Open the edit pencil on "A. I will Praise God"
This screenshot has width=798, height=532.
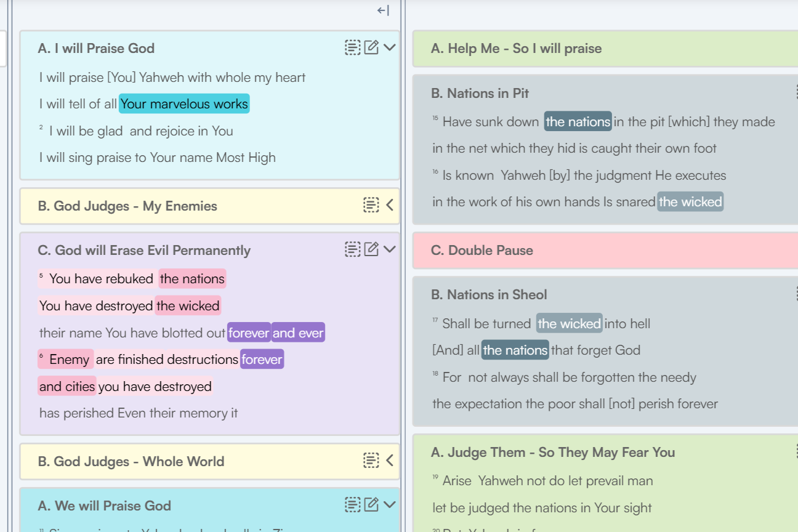[x=371, y=47]
